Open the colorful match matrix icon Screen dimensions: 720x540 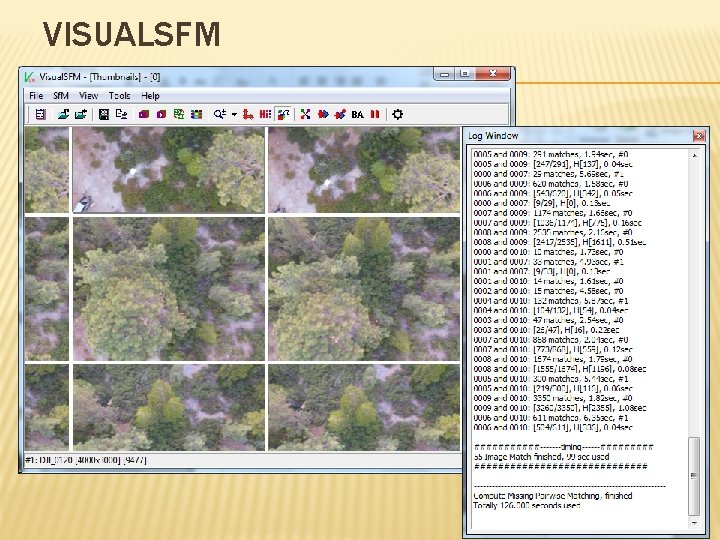tap(197, 114)
